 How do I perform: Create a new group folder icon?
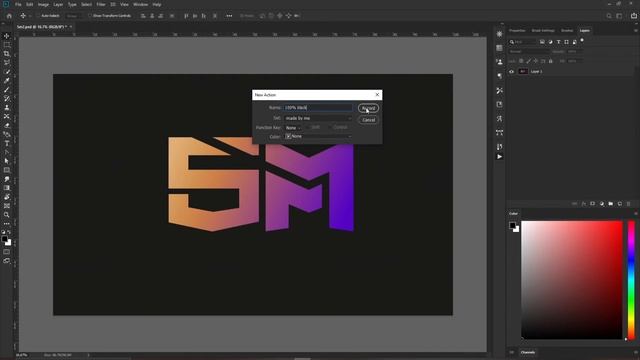[x=611, y=204]
